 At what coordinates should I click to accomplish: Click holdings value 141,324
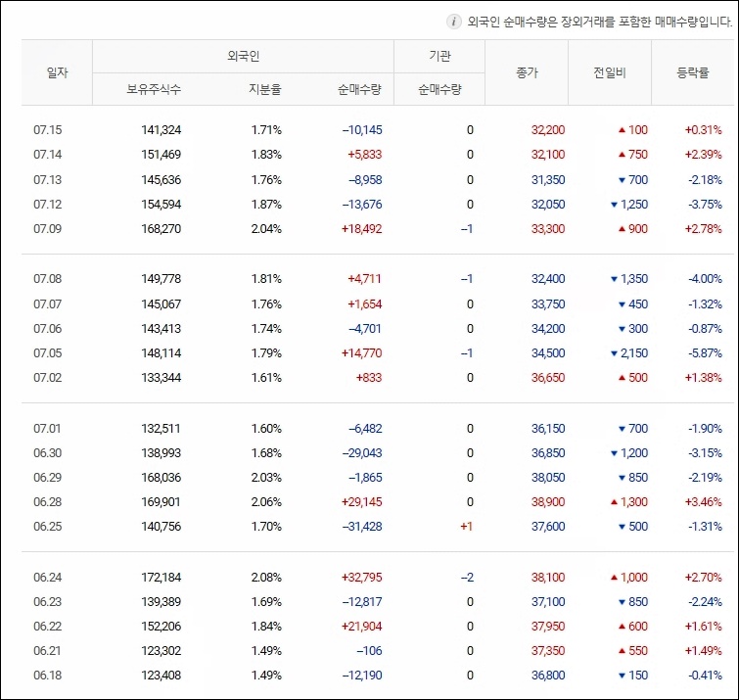click(162, 130)
